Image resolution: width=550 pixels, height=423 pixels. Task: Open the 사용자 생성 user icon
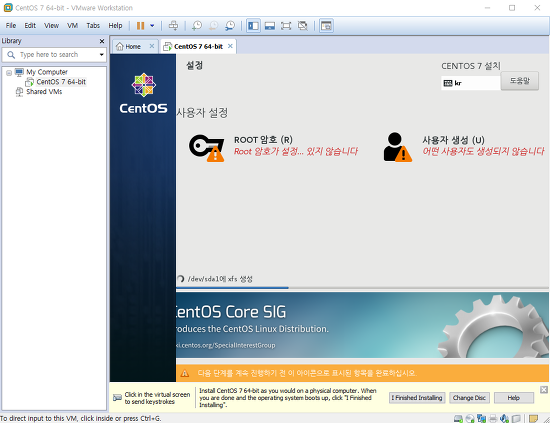pos(398,147)
